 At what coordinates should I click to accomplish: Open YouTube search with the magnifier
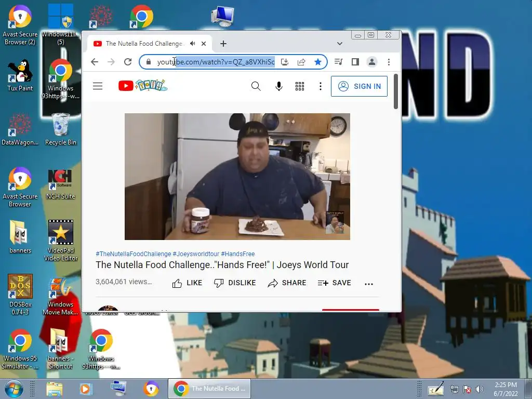256,86
